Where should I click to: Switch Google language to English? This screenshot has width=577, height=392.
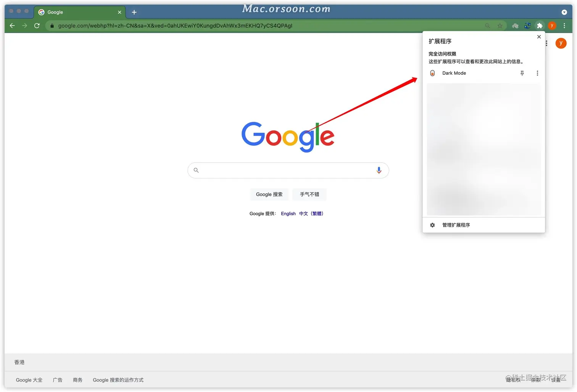[x=288, y=214]
